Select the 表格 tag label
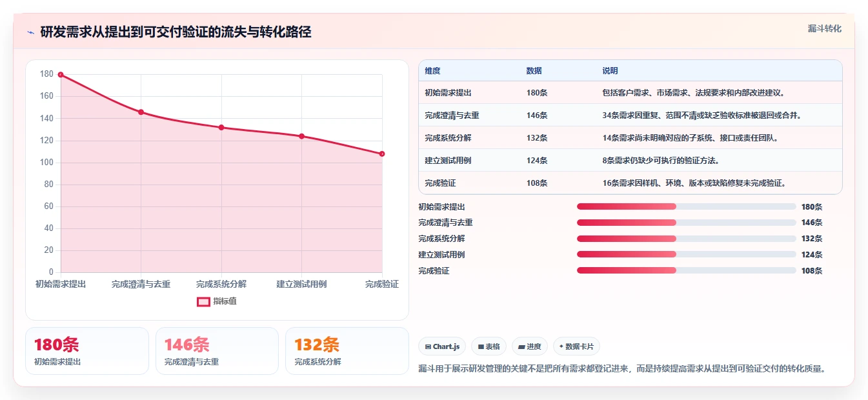 point(492,347)
